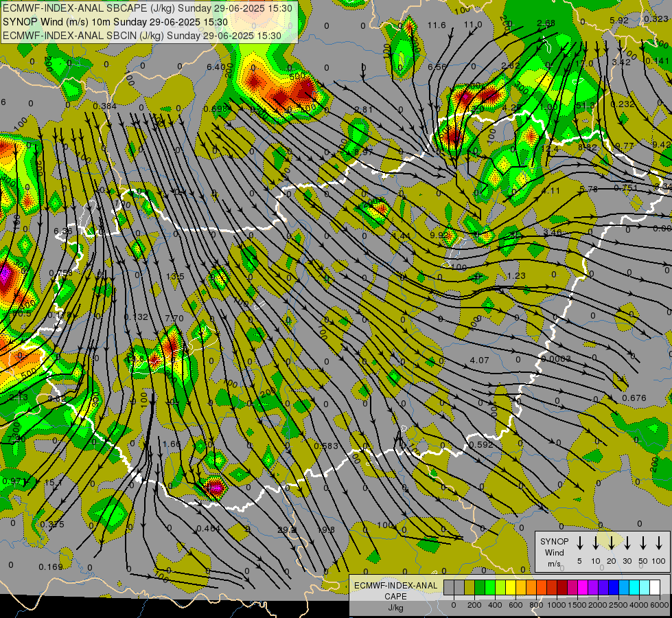Click the '11.0' value on the map

(x=473, y=25)
